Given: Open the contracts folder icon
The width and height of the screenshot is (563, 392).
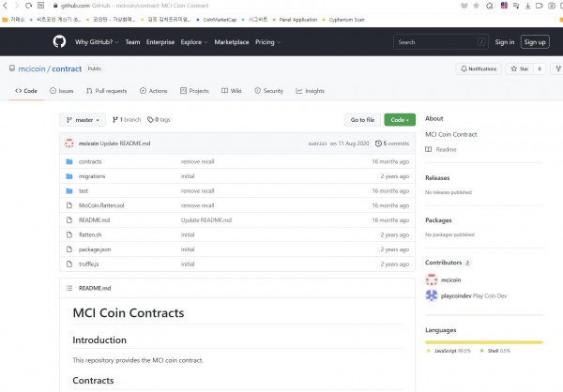Looking at the screenshot, I should 69,161.
